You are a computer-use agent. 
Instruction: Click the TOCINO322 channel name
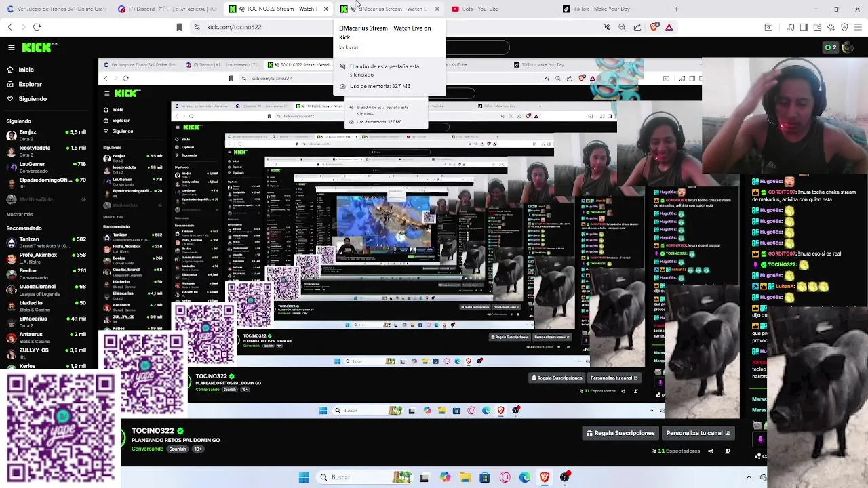(x=153, y=430)
